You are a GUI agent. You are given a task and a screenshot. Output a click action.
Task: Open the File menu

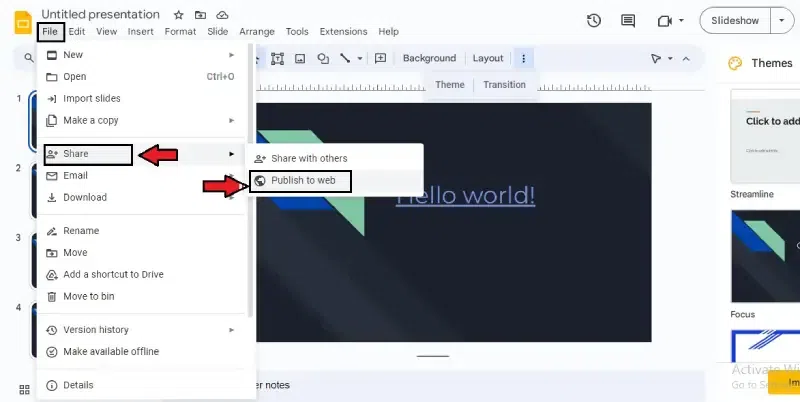tap(50, 32)
